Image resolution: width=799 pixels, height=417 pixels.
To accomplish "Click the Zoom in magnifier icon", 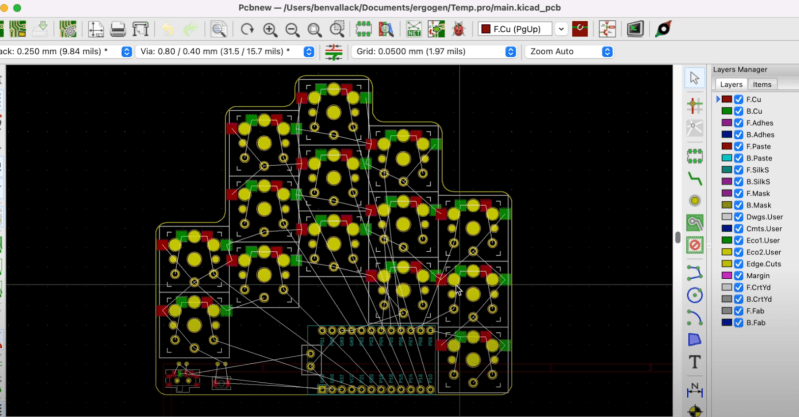I will [269, 29].
